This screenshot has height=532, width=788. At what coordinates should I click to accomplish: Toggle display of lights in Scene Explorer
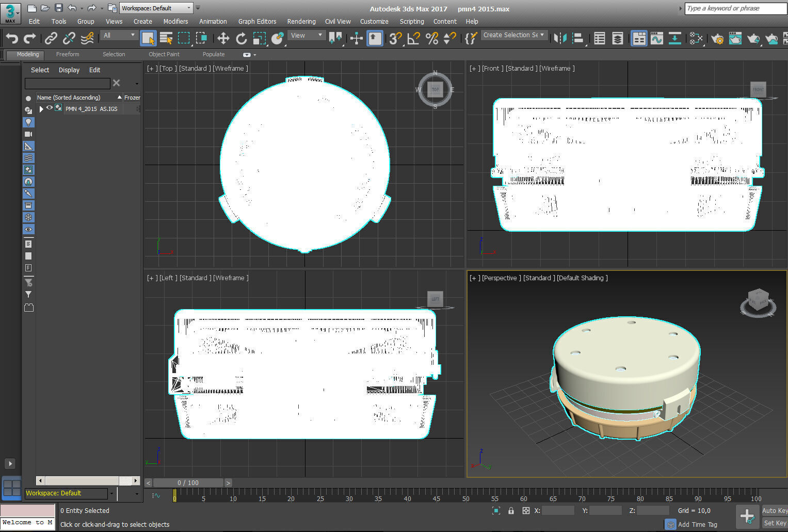coord(28,122)
